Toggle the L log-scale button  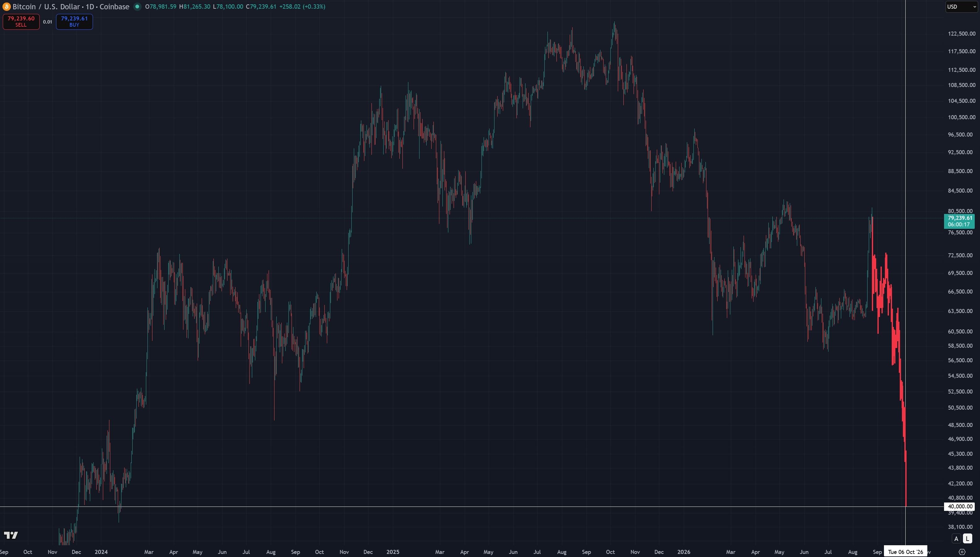click(967, 539)
